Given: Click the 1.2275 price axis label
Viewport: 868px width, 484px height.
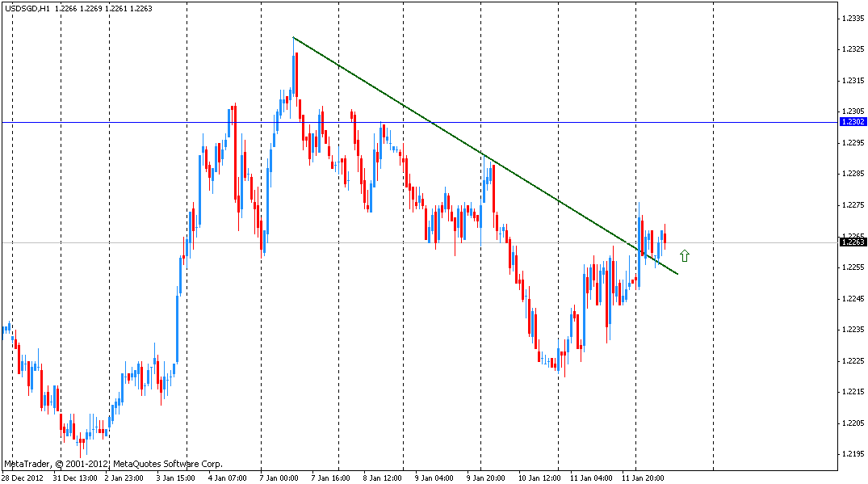Looking at the screenshot, I should tap(853, 205).
